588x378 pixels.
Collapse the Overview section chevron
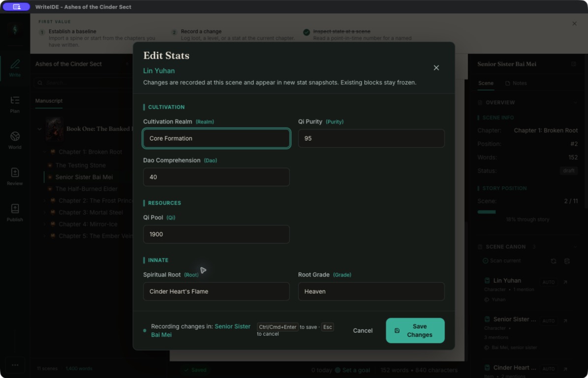tap(576, 102)
